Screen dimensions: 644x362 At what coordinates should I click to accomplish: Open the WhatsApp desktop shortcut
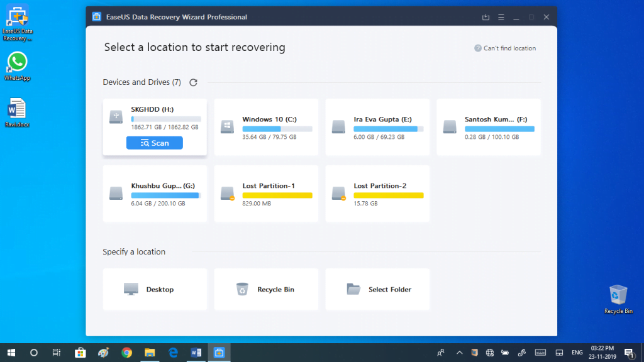point(17,67)
